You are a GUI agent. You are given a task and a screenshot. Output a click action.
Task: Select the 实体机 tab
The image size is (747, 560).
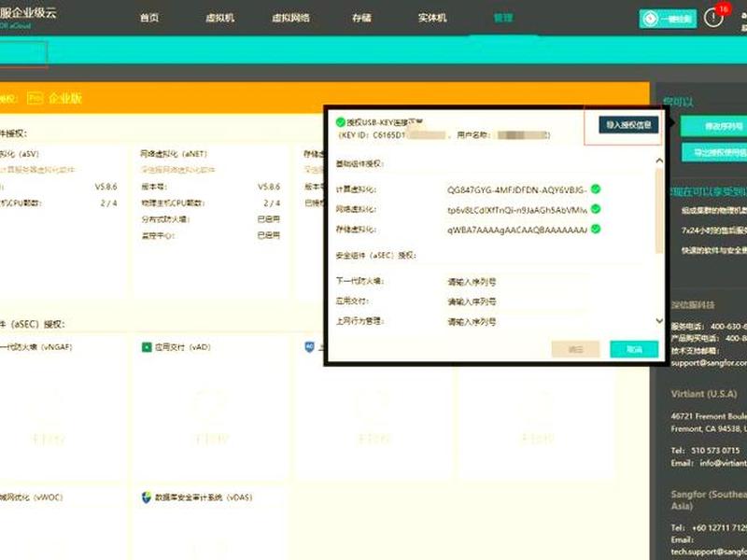click(x=432, y=18)
